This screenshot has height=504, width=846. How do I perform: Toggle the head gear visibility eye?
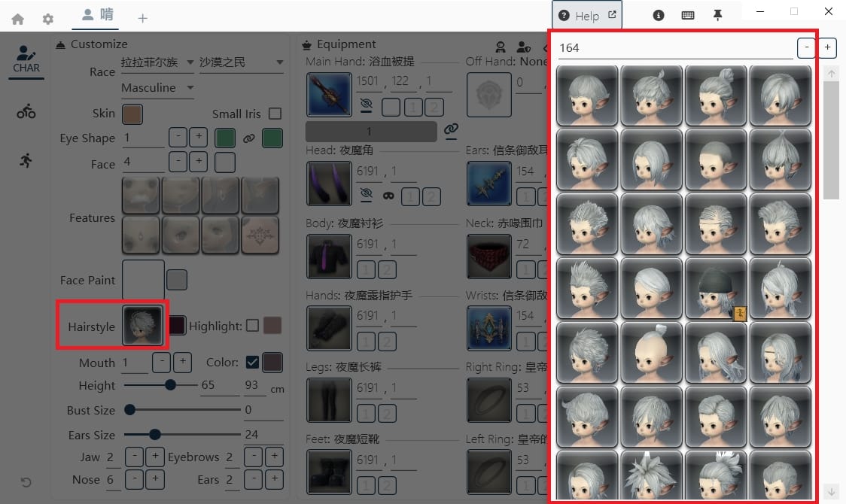pos(367,195)
